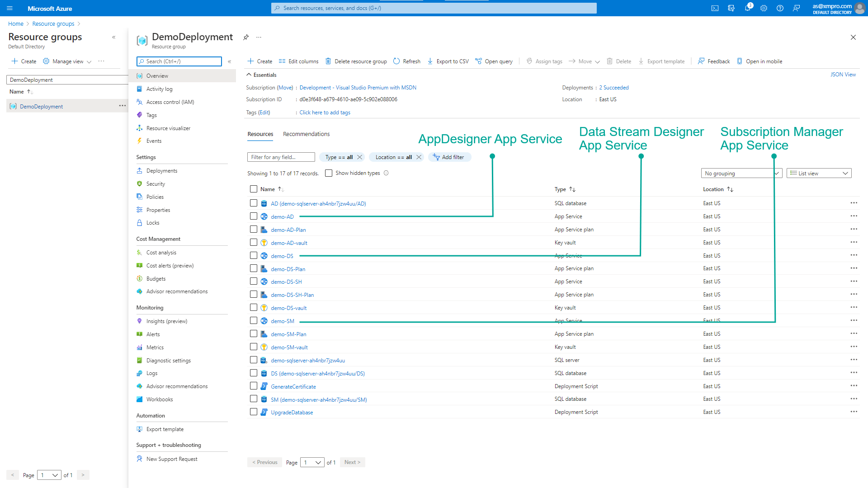Click here to add tags link
This screenshot has width=868, height=488.
pos(325,113)
